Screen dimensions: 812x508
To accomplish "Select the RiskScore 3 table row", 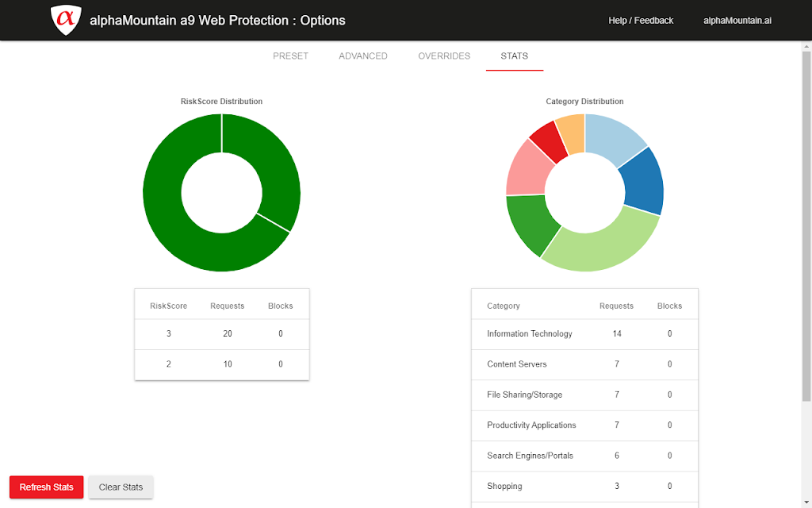I will pyautogui.click(x=222, y=334).
